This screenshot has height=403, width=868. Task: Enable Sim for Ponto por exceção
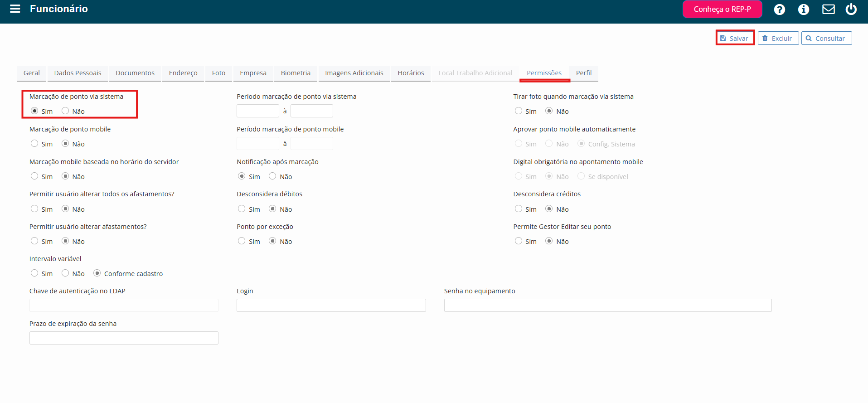coord(242,241)
